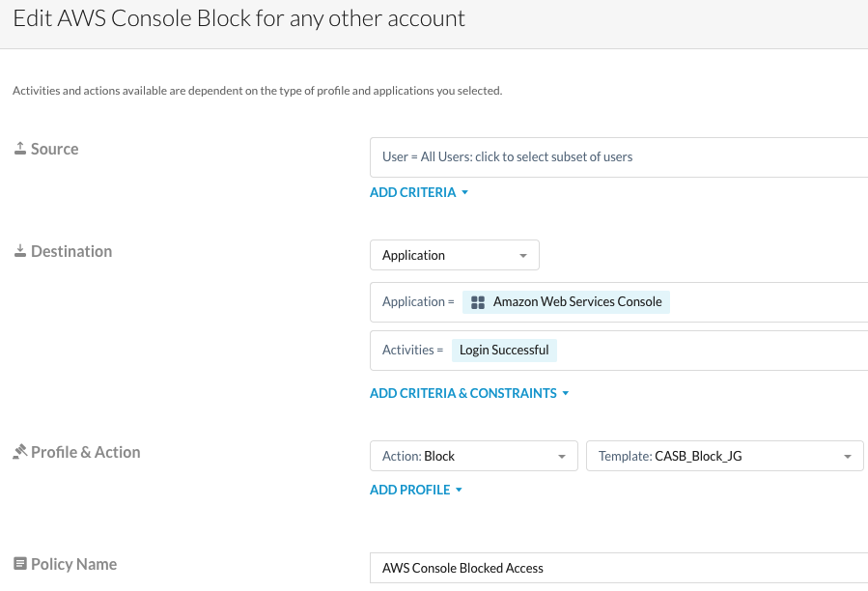The height and width of the screenshot is (591, 868).
Task: Click the Policy Name document icon
Action: (x=20, y=563)
